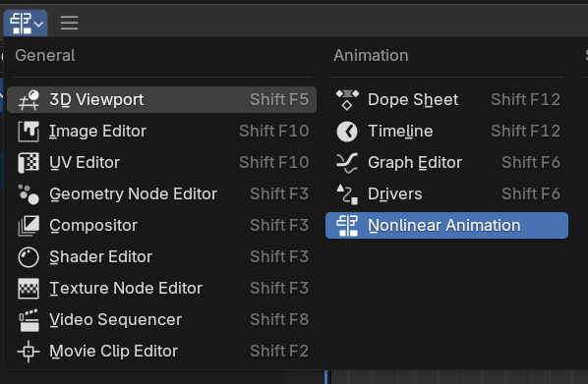588x384 pixels.
Task: Click the hamburger menu icon in header
Action: click(x=70, y=24)
